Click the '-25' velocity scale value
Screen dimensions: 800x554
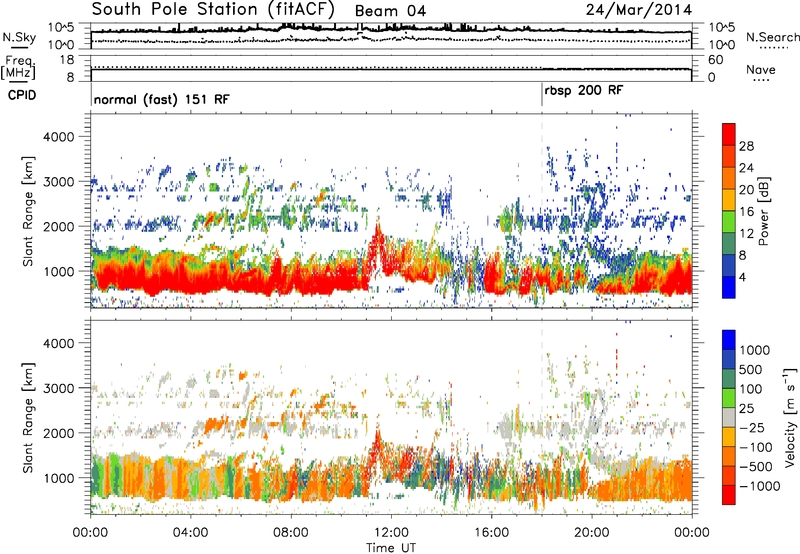point(751,428)
